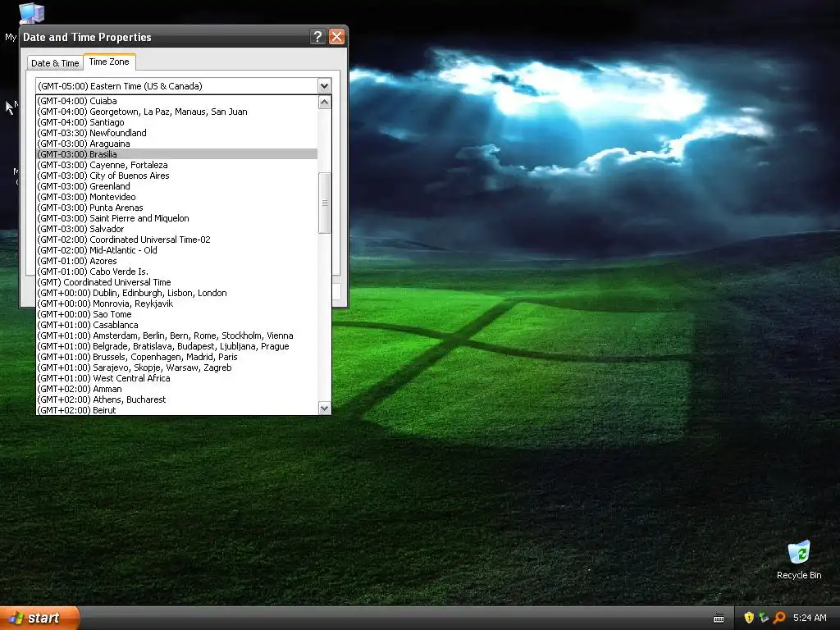Select (GMT-03:00) Greenland
The height and width of the screenshot is (630, 840).
pos(177,186)
